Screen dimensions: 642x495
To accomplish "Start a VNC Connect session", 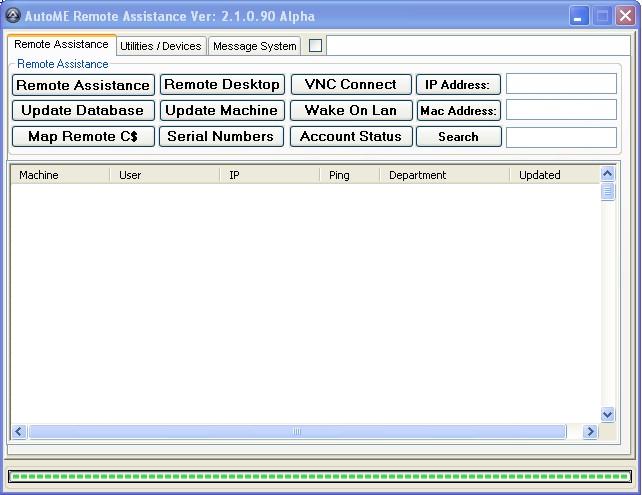I will [350, 85].
